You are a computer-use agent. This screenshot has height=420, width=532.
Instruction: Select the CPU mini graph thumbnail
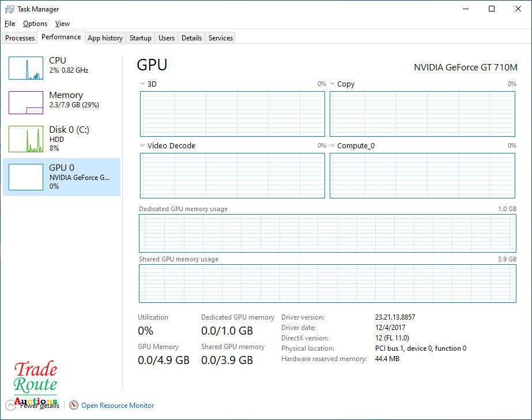26,68
